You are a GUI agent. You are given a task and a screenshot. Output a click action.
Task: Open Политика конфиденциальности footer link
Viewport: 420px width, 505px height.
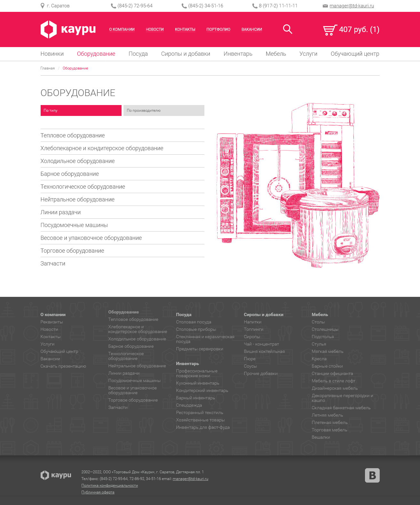[x=109, y=485]
